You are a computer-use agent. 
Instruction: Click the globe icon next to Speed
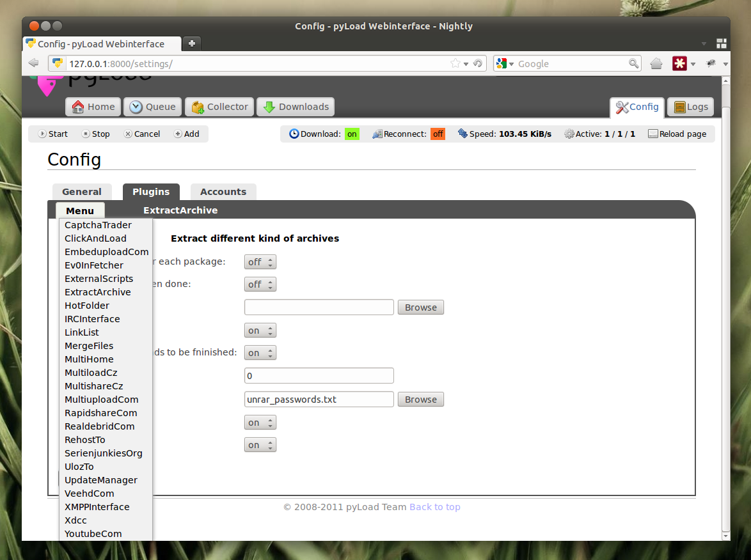[x=461, y=134]
